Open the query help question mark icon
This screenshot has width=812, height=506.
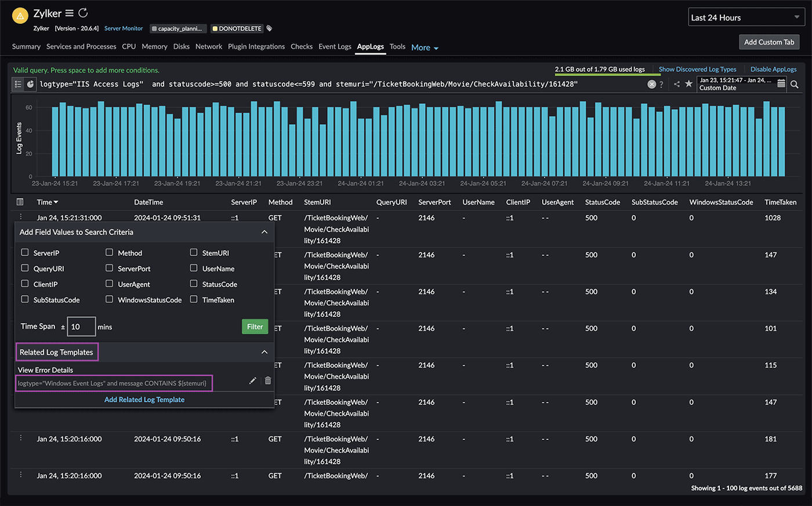[x=661, y=84]
